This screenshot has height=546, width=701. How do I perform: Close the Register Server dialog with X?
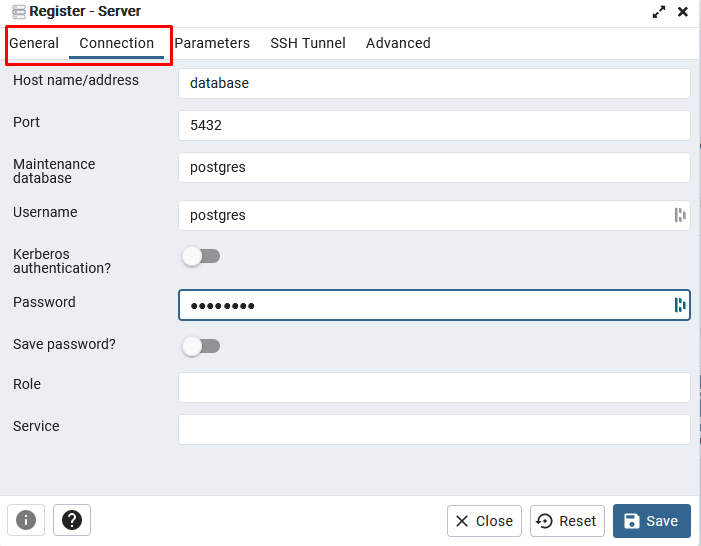683,12
